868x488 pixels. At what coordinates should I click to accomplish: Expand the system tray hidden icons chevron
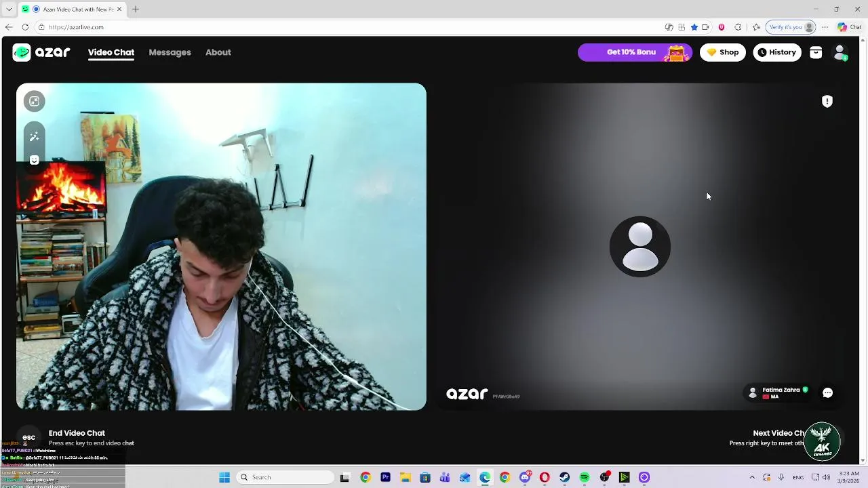pos(751,477)
